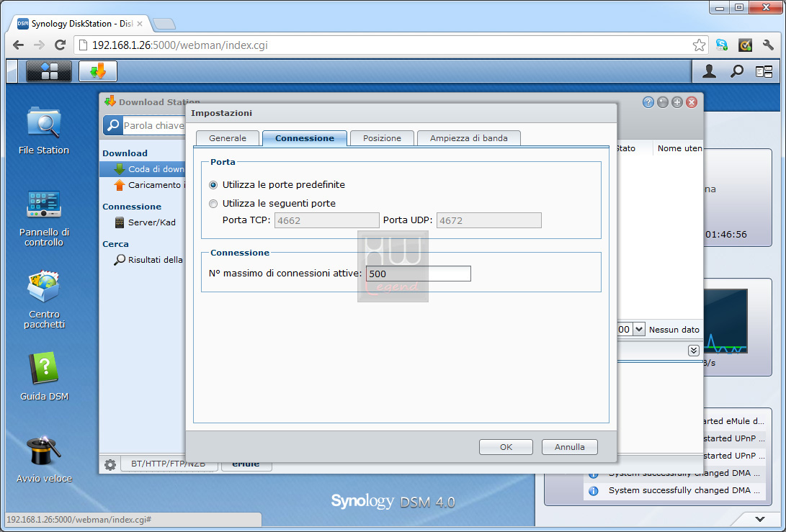Open user options person icon

pyautogui.click(x=709, y=71)
